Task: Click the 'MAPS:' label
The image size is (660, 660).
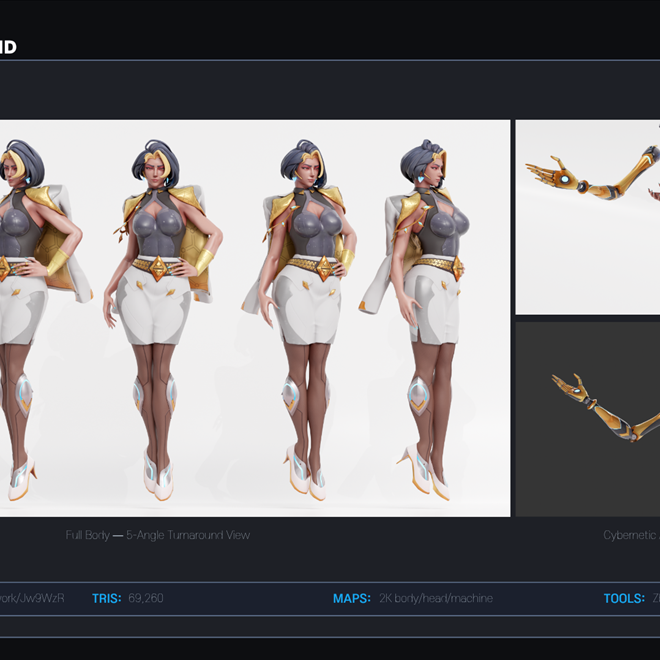Action: (x=352, y=598)
